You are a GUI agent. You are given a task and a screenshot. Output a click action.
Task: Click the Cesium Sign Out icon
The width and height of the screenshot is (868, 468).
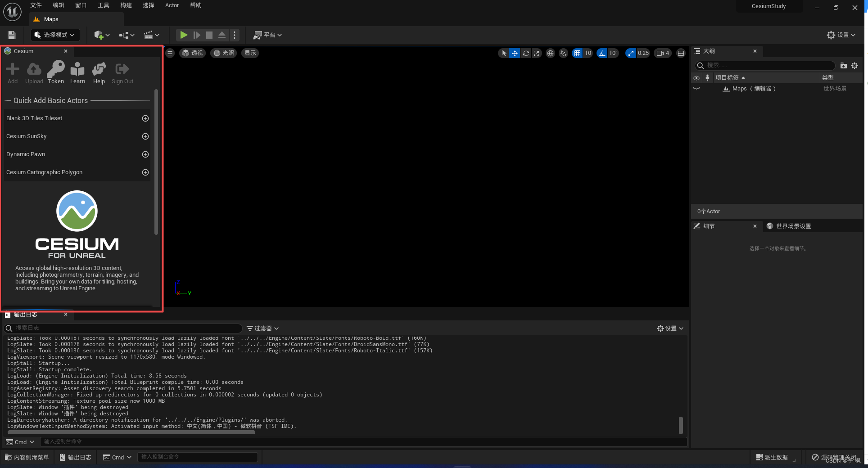coord(122,72)
